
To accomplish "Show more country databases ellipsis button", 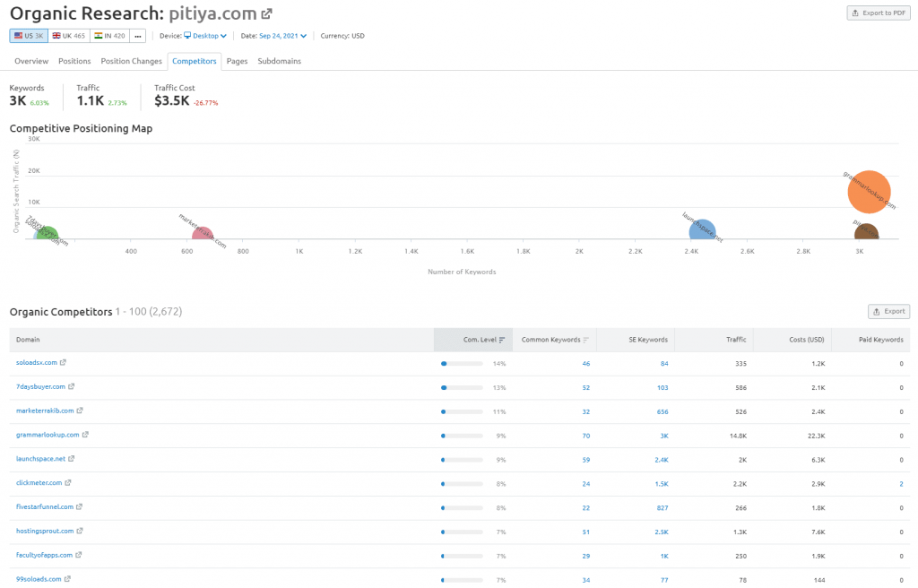I will [x=137, y=36].
